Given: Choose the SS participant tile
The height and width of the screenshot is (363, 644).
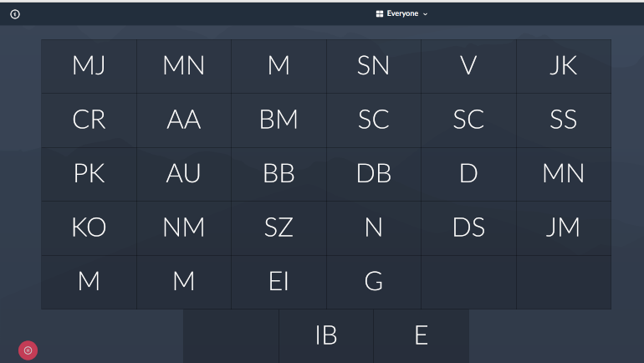Looking at the screenshot, I should 564,120.
